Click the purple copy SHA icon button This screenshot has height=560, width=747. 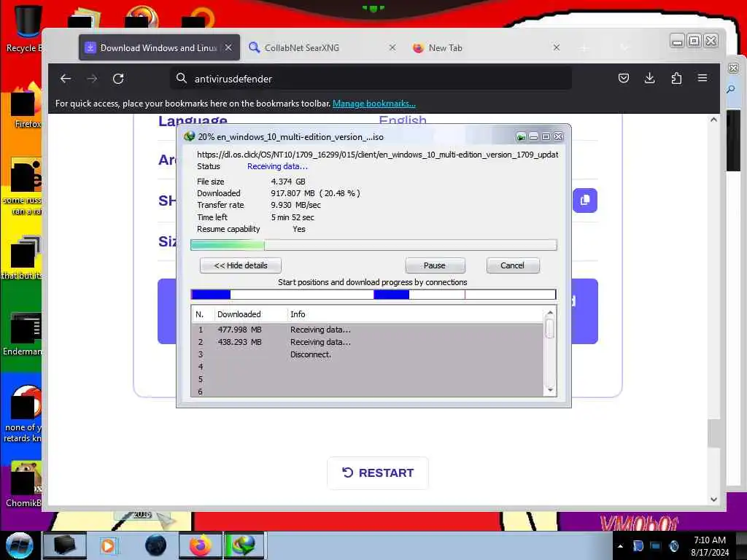(584, 201)
